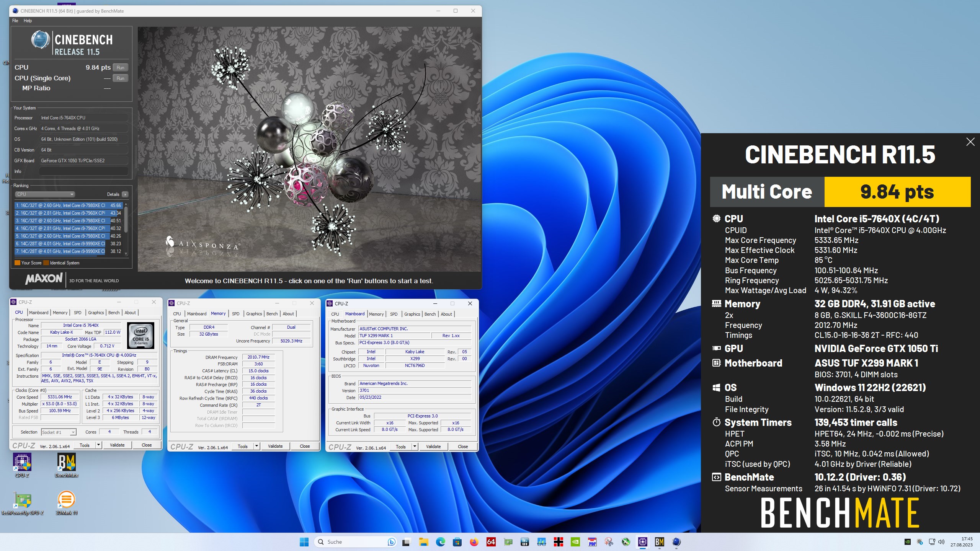Open File Explorer from the taskbar
Image resolution: width=980 pixels, height=551 pixels.
click(x=423, y=542)
